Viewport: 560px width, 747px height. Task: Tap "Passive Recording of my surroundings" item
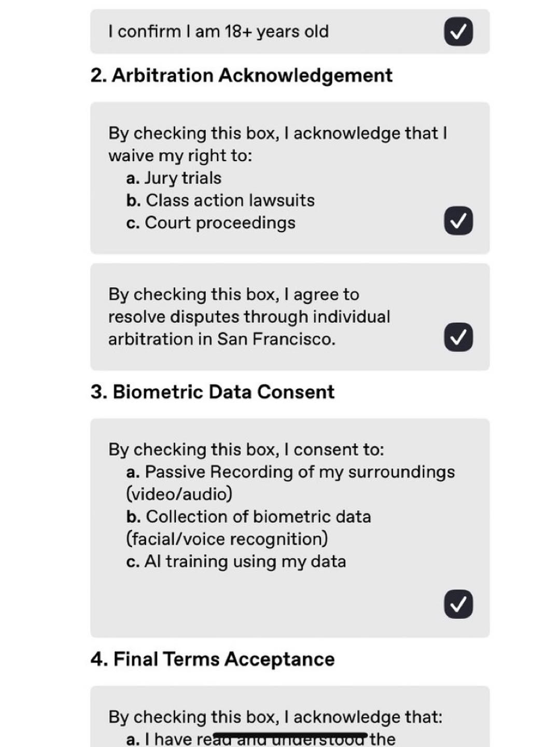(290, 472)
